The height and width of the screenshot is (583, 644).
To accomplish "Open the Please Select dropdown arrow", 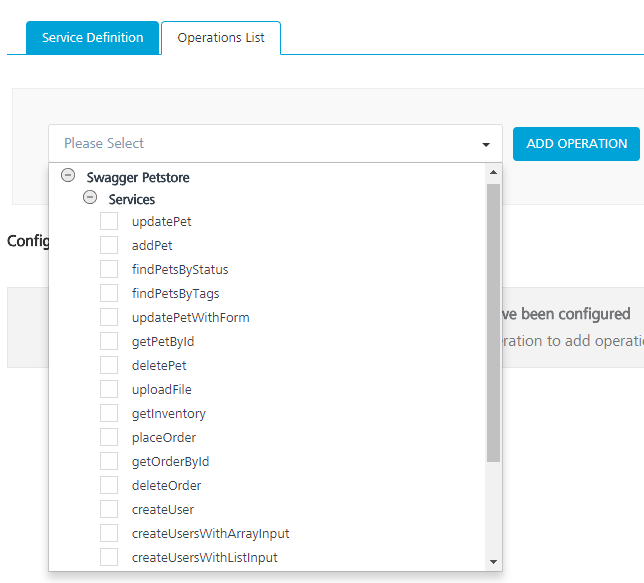I will 485,144.
